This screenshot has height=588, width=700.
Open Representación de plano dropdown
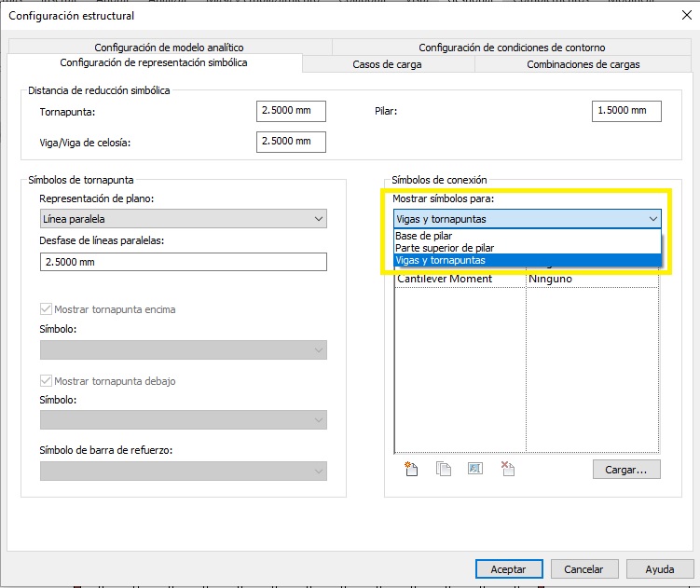tap(183, 219)
